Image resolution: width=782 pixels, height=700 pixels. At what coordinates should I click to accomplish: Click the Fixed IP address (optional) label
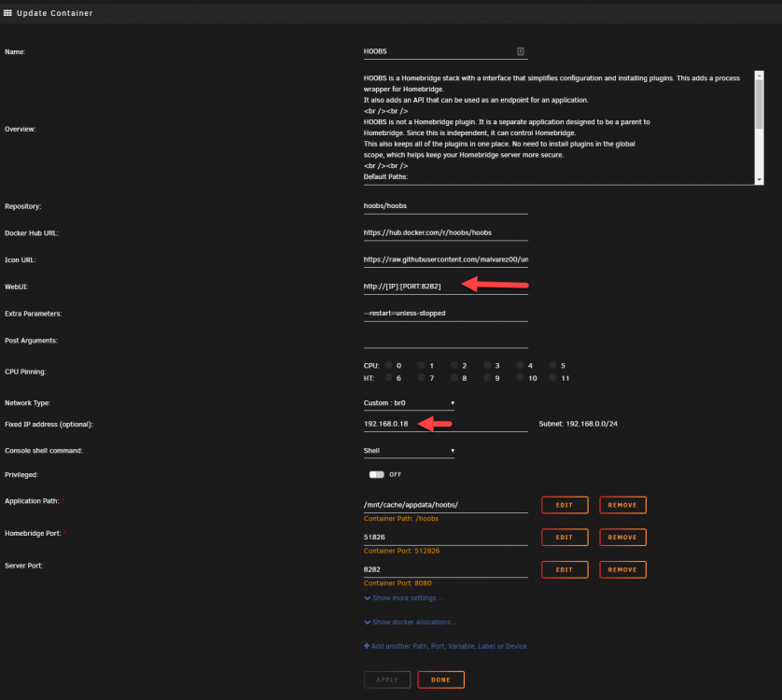(x=49, y=424)
